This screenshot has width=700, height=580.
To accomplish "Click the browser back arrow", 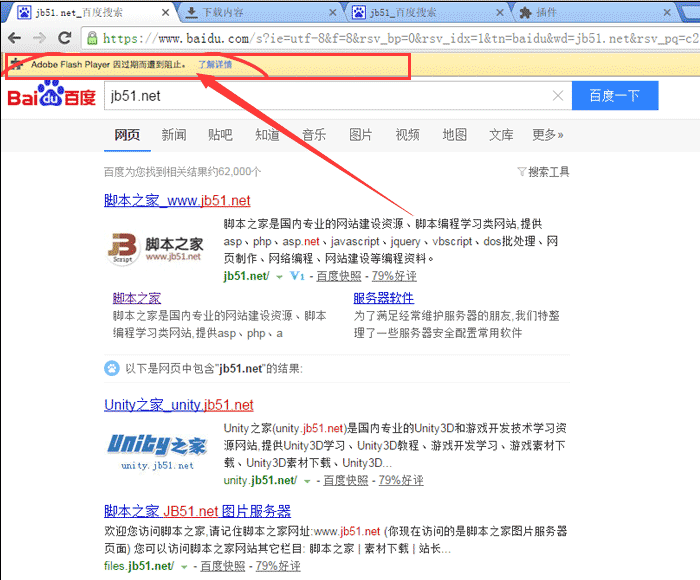I will (x=14, y=38).
